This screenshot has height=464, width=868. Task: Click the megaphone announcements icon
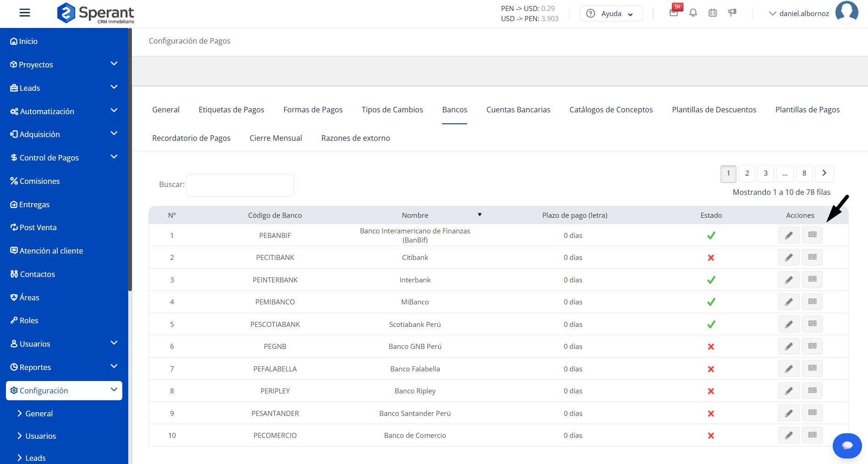click(x=732, y=13)
